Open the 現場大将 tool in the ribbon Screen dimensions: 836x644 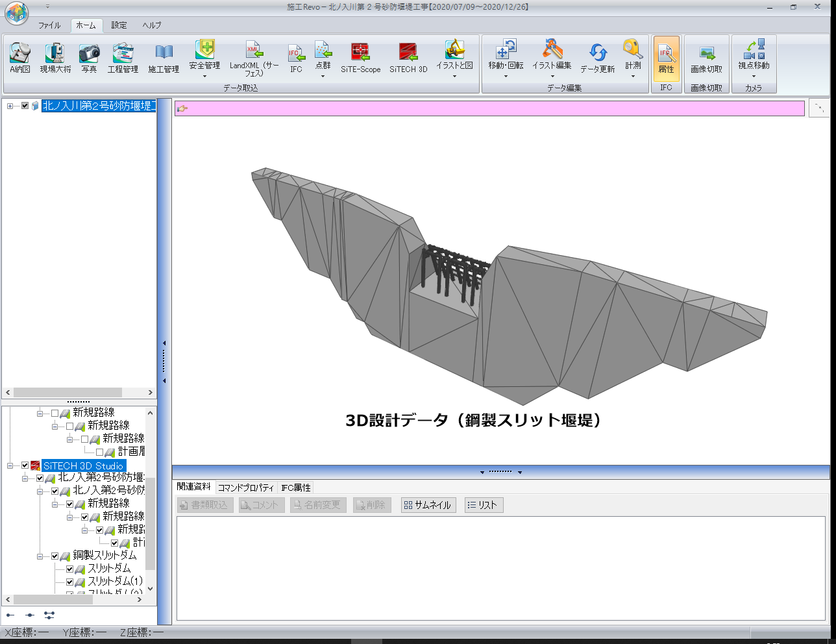pyautogui.click(x=55, y=57)
